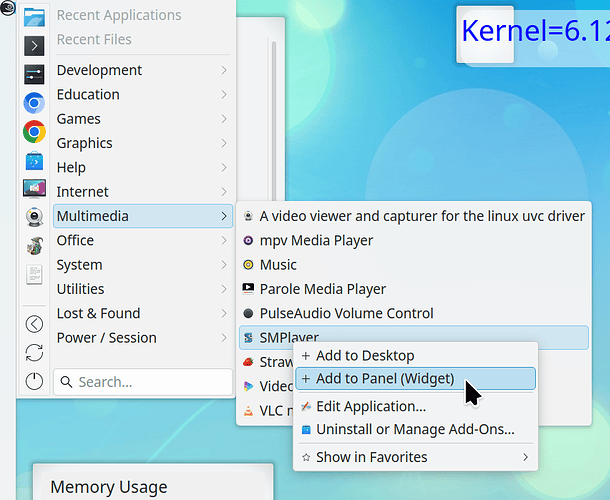Viewport: 610px width, 500px height.
Task: Open the text document favorite icon
Action: click(34, 275)
